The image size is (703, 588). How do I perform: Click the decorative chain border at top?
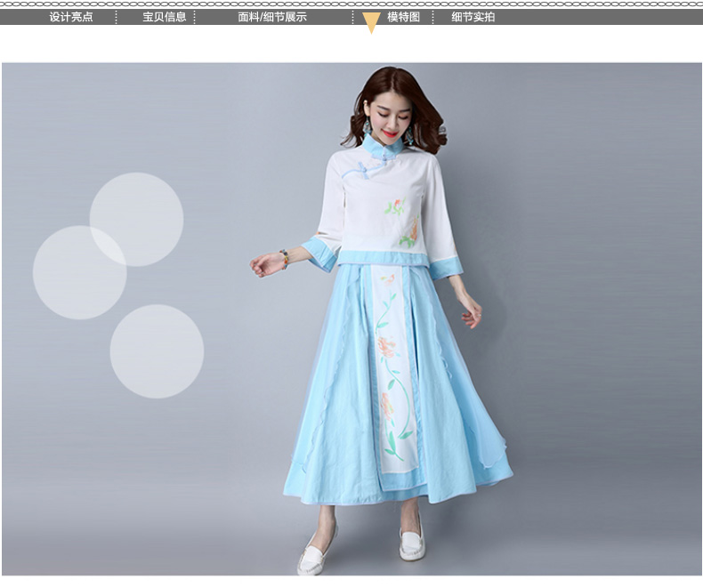(351, 4)
